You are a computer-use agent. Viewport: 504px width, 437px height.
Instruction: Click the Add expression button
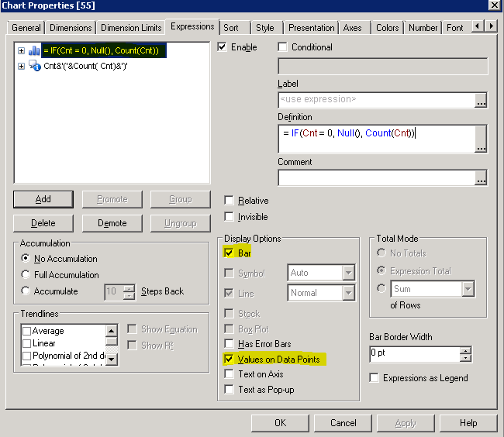pyautogui.click(x=43, y=199)
